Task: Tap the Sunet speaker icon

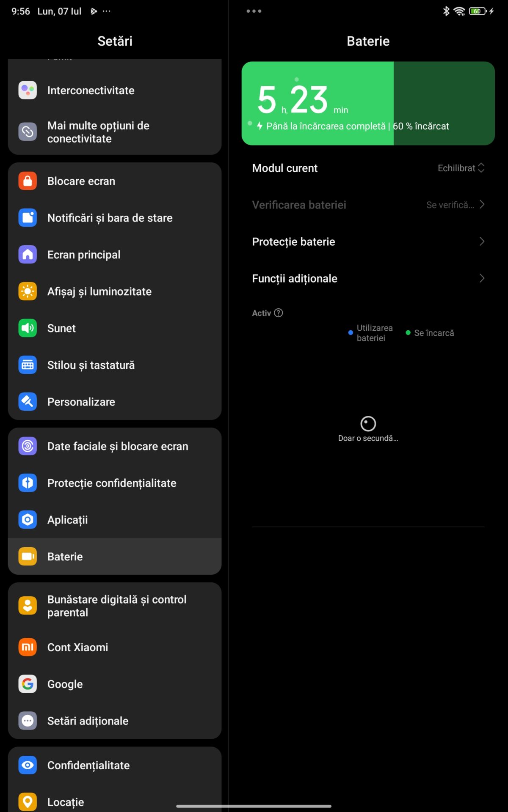Action: coord(28,328)
